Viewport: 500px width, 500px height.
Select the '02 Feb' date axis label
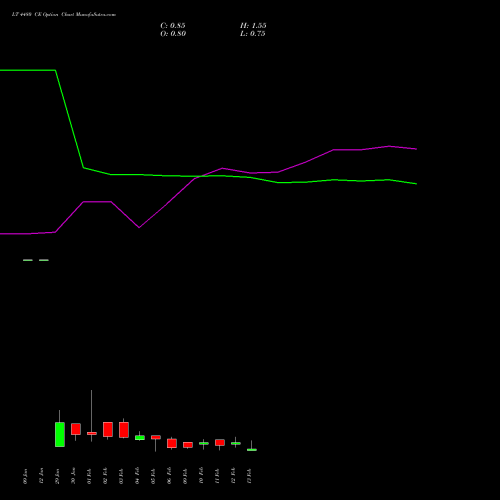pyautogui.click(x=105, y=476)
